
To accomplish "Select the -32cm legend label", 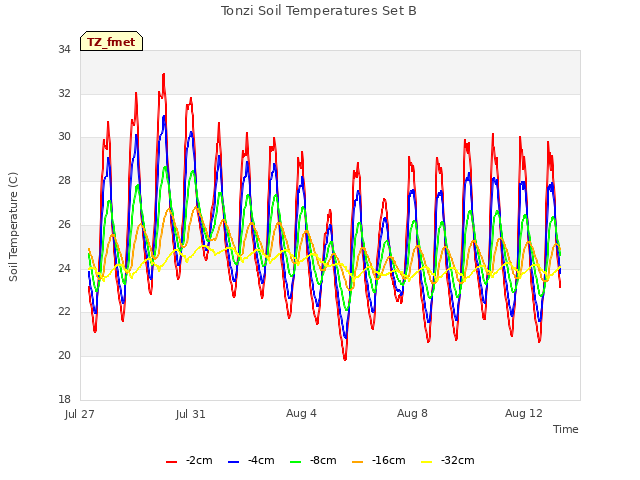I will click(458, 460).
